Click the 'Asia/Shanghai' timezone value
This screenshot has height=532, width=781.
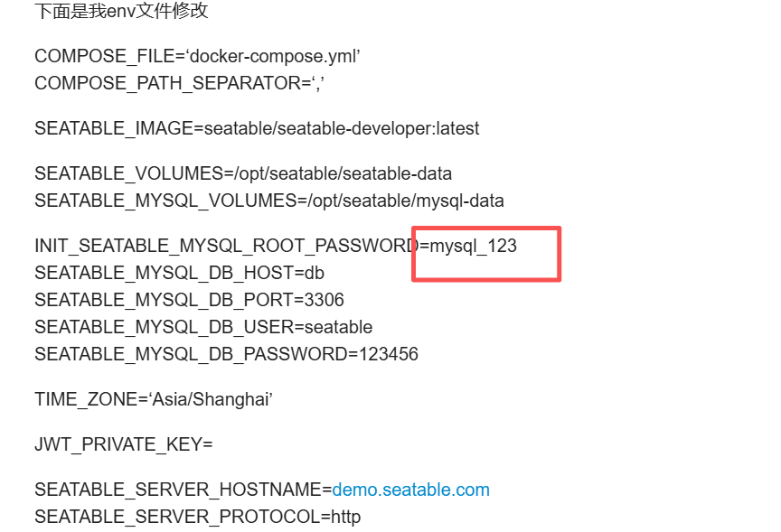coord(205,399)
